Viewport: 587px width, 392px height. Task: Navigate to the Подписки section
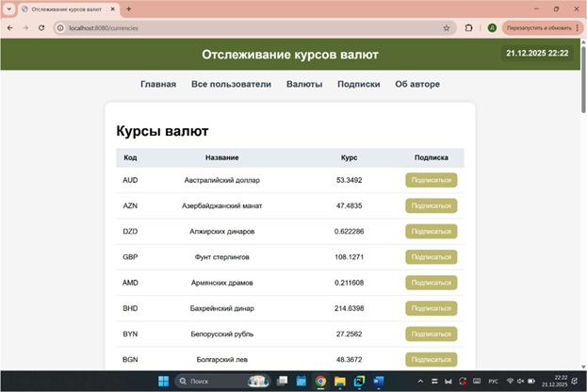click(x=358, y=84)
